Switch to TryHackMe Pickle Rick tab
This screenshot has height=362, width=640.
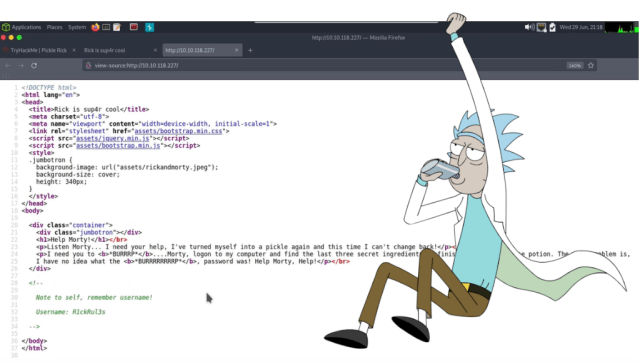click(x=39, y=50)
